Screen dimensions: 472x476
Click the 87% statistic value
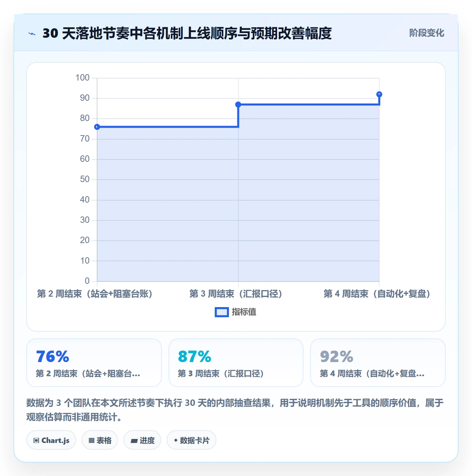(195, 357)
